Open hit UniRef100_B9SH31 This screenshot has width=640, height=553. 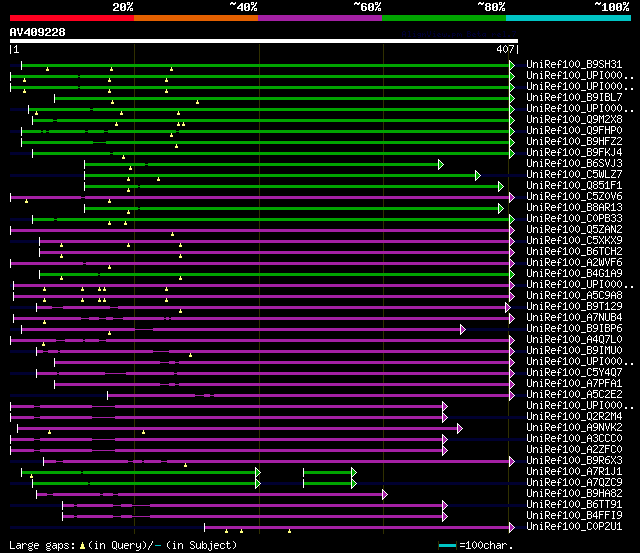point(574,64)
